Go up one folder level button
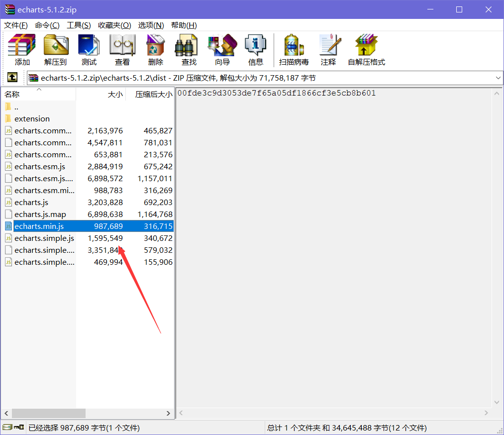 click(x=12, y=77)
